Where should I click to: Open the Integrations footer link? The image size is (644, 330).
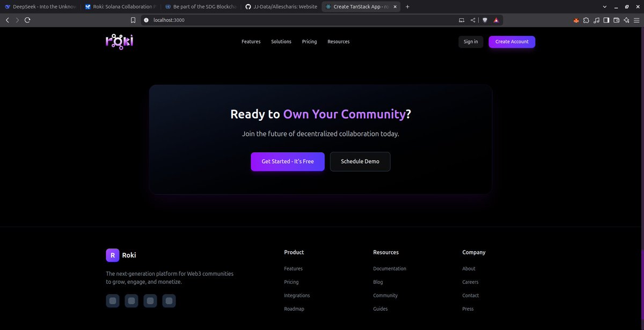[x=297, y=295]
